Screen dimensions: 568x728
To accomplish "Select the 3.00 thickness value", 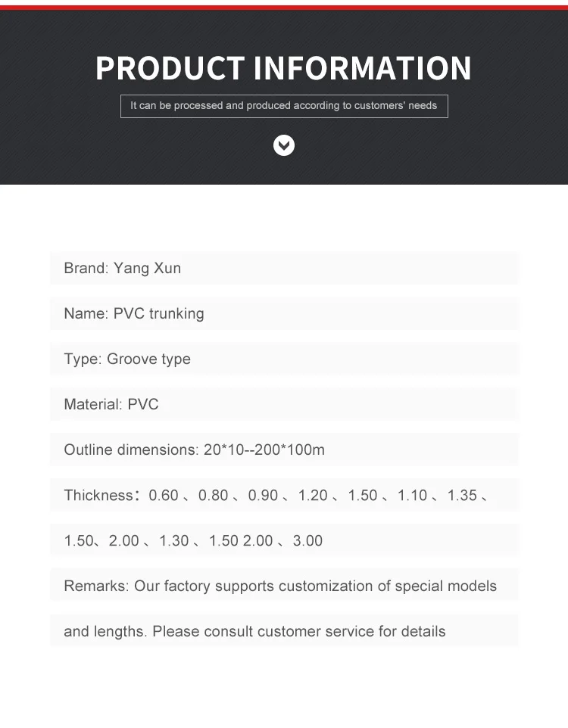I will coord(307,540).
